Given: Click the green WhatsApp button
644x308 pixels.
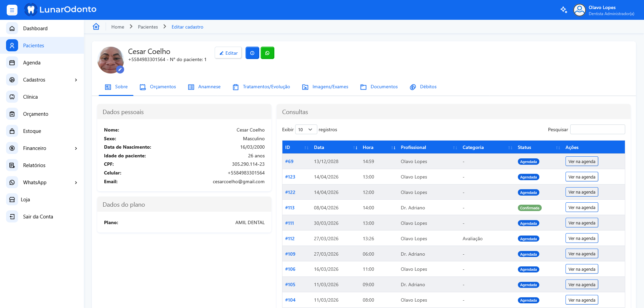Looking at the screenshot, I should 267,53.
